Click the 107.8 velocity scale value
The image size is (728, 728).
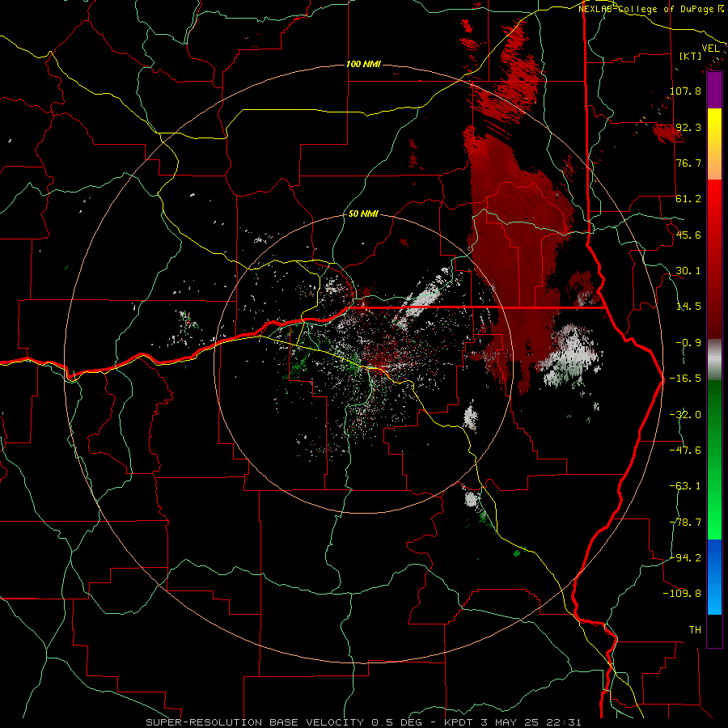tap(686, 91)
